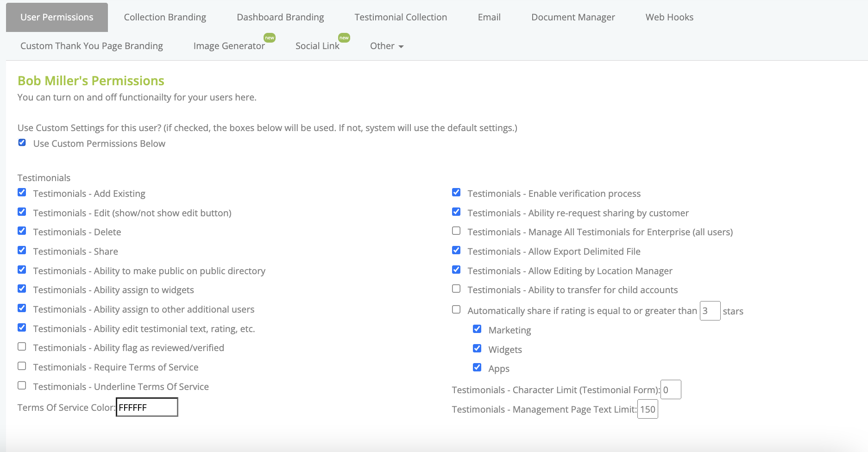The width and height of the screenshot is (868, 452).
Task: Click the star rating threshold input
Action: (x=710, y=311)
